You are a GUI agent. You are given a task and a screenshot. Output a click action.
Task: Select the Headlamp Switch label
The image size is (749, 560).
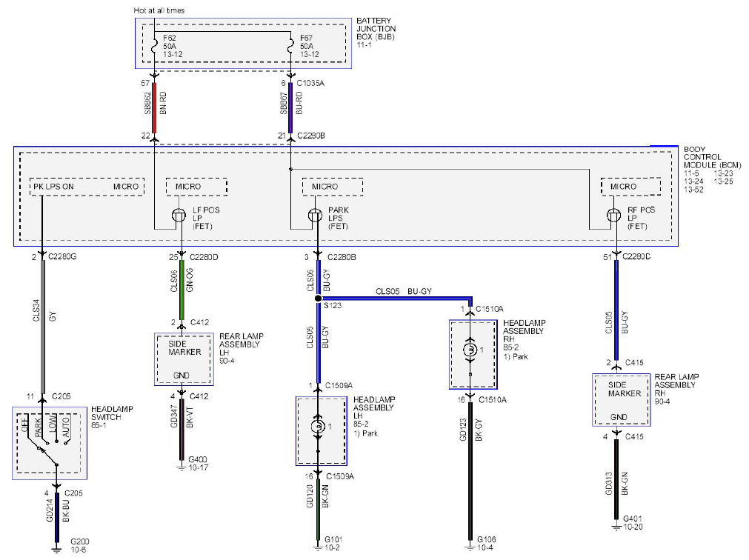(x=113, y=417)
